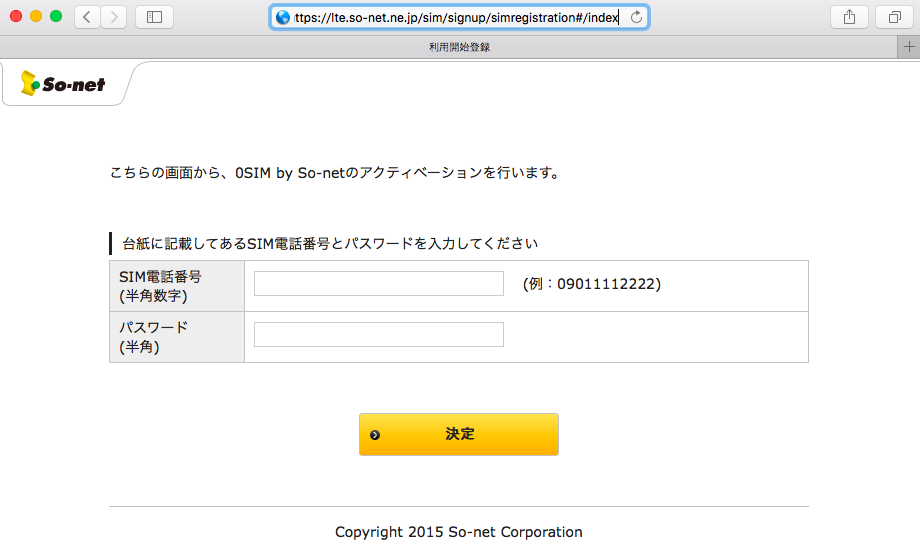The width and height of the screenshot is (920, 549).
Task: Click the globe site icon in address bar
Action: (x=283, y=18)
